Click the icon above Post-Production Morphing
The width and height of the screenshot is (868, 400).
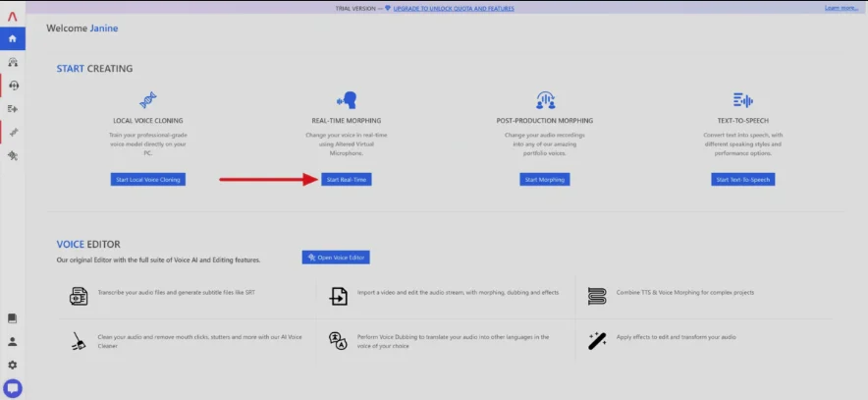click(545, 99)
